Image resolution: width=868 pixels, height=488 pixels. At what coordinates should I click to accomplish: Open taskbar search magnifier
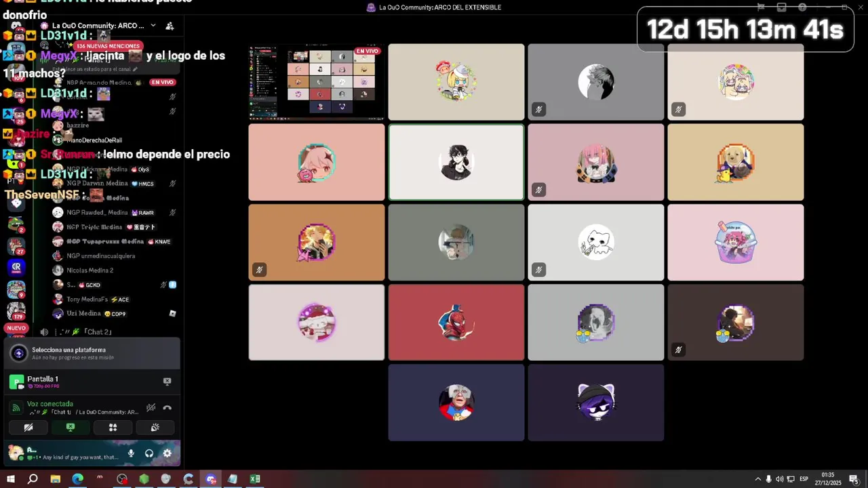pos(33,479)
